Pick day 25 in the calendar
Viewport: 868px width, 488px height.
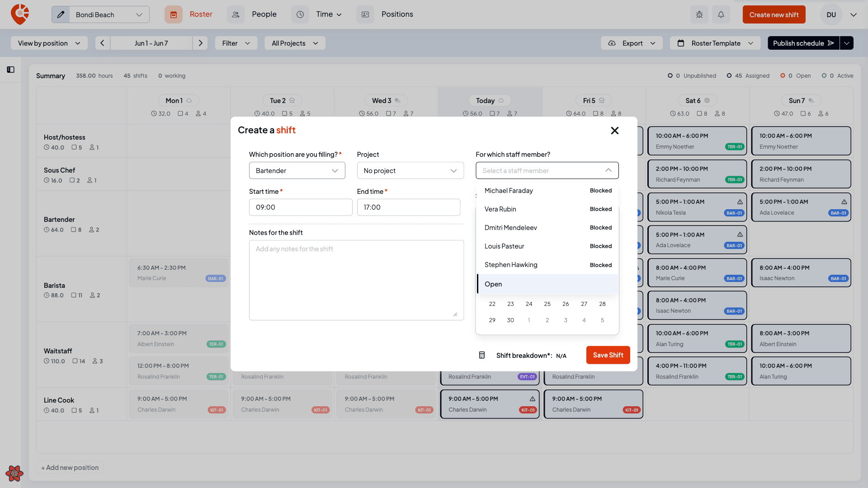(547, 304)
